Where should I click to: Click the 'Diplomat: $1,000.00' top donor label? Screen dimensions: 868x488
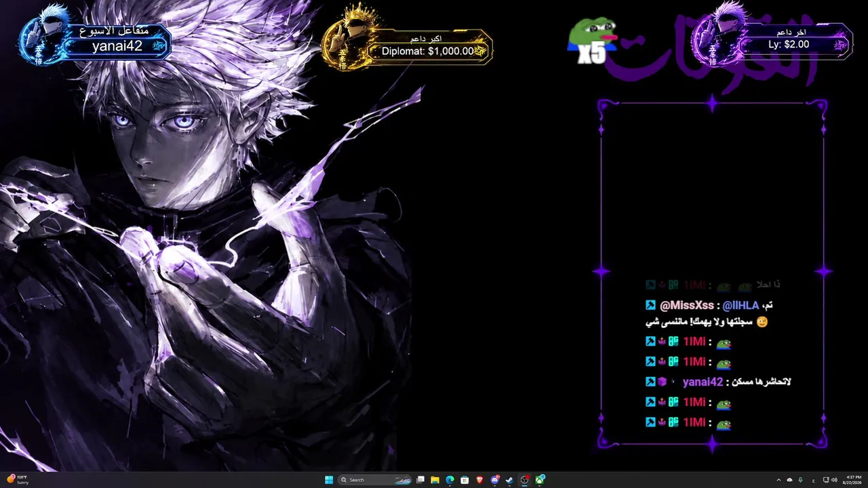428,51
